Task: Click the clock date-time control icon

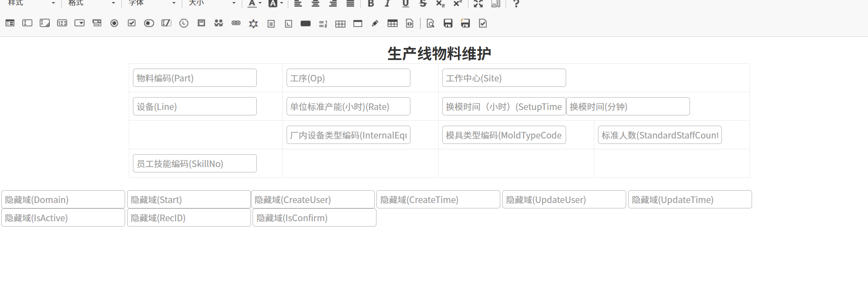Action: (184, 24)
